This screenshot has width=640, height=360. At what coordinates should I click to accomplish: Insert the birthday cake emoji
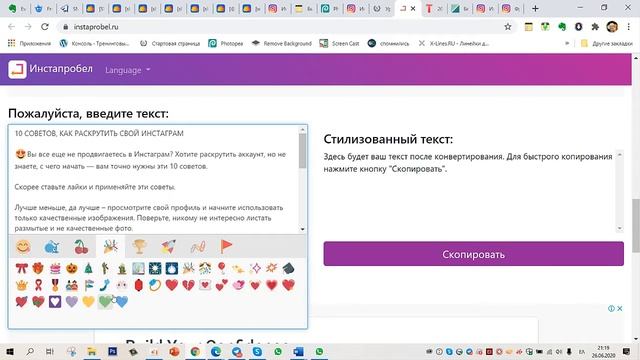pyautogui.click(x=55, y=269)
